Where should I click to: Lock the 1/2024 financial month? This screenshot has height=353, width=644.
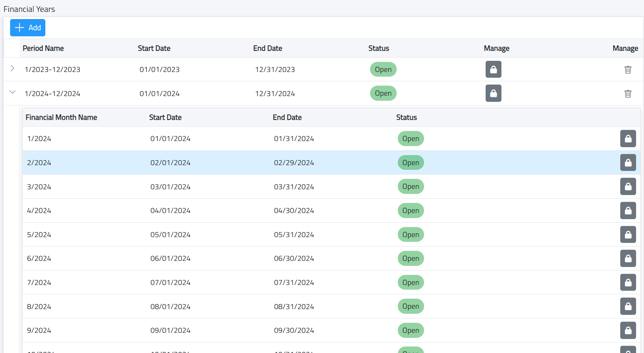pyautogui.click(x=628, y=139)
